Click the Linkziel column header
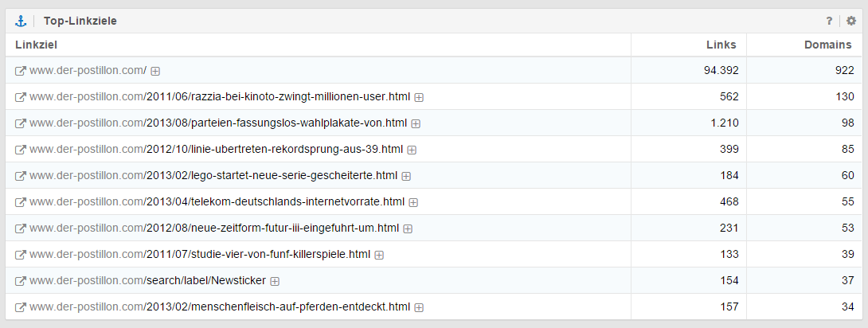Viewport: 868px width, 328px height. tap(37, 45)
